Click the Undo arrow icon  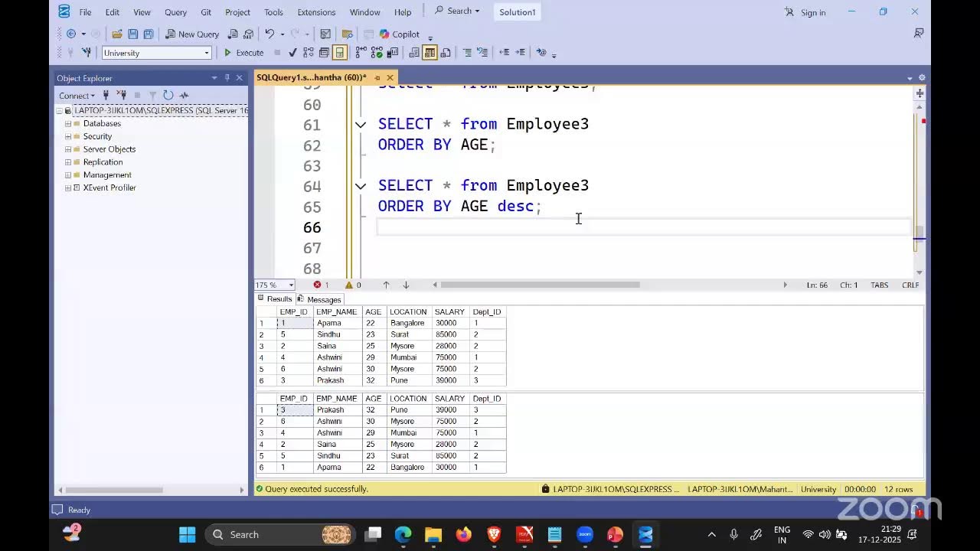(269, 34)
